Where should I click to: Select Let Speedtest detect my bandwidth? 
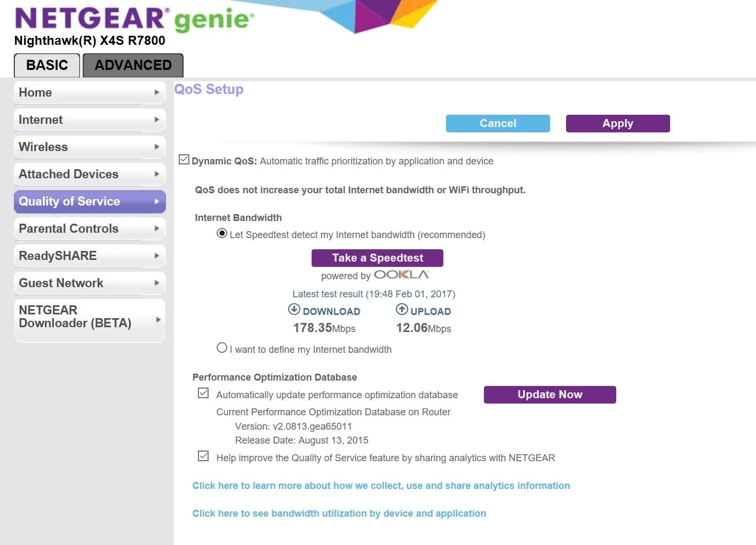[222, 233]
